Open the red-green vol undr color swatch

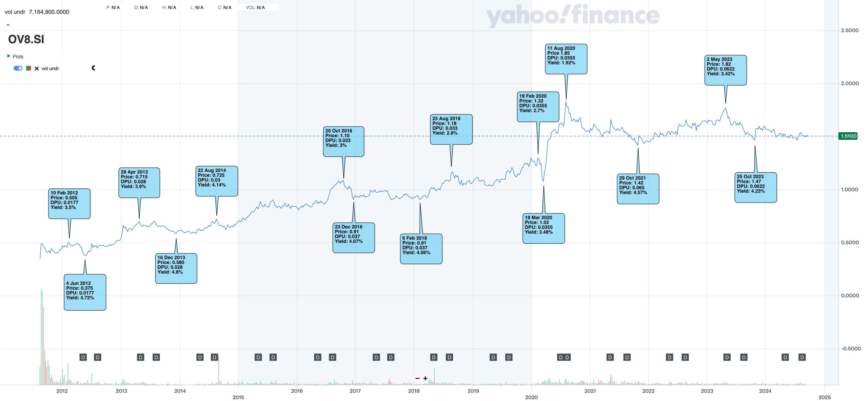pos(28,68)
